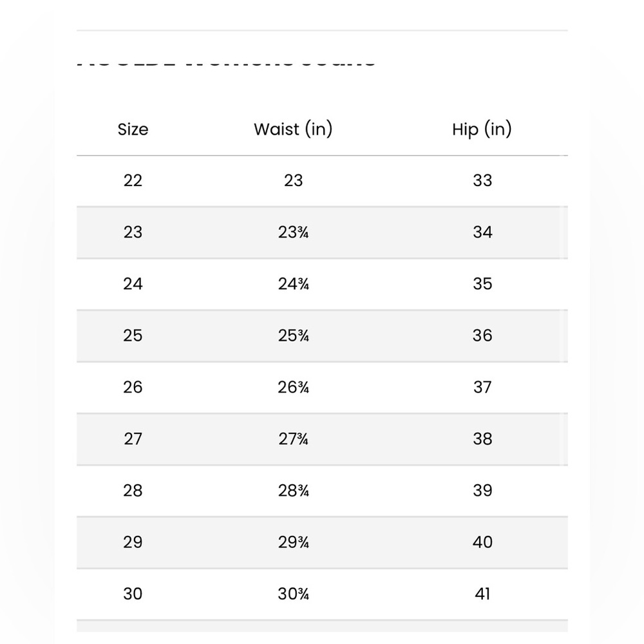Click the waist value 23¾
Screen dimensions: 644x644
[293, 232]
